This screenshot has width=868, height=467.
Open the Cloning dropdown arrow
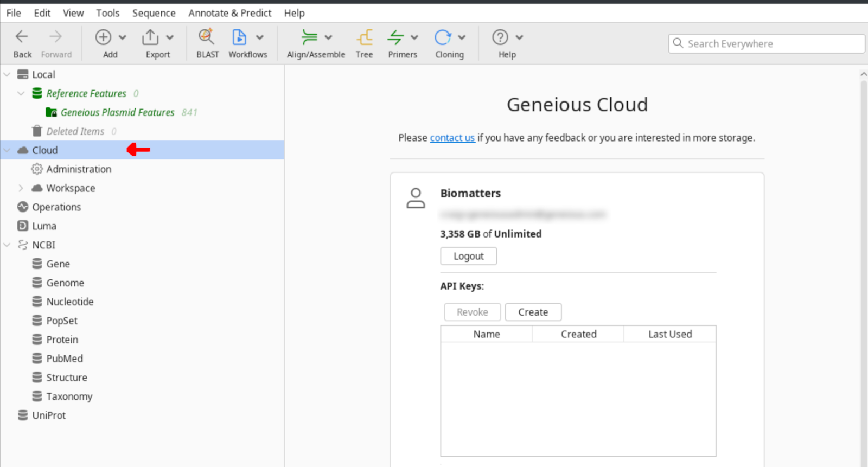tap(462, 37)
